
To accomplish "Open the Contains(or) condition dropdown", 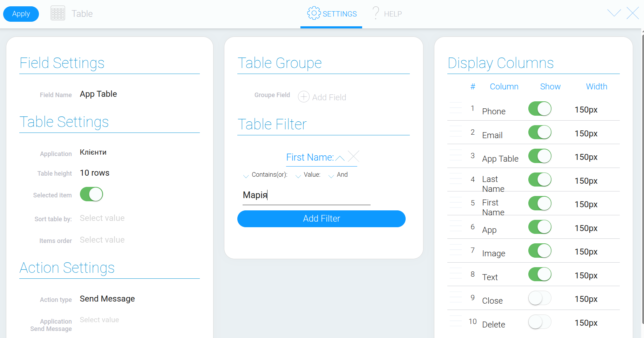I will pyautogui.click(x=265, y=175).
